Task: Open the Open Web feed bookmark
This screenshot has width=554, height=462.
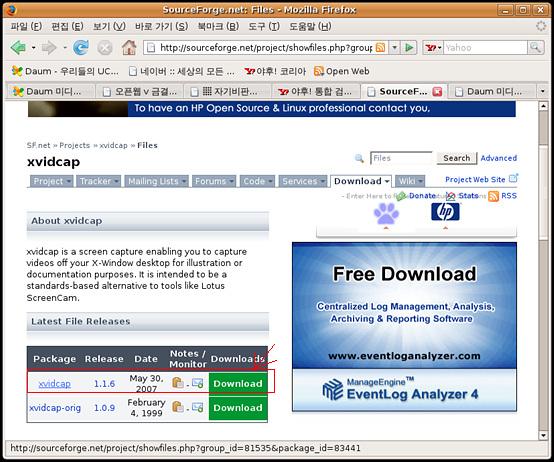Action: point(342,71)
